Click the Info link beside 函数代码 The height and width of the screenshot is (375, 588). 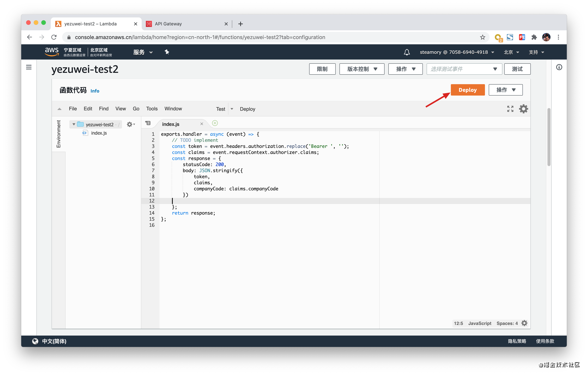[x=95, y=91]
